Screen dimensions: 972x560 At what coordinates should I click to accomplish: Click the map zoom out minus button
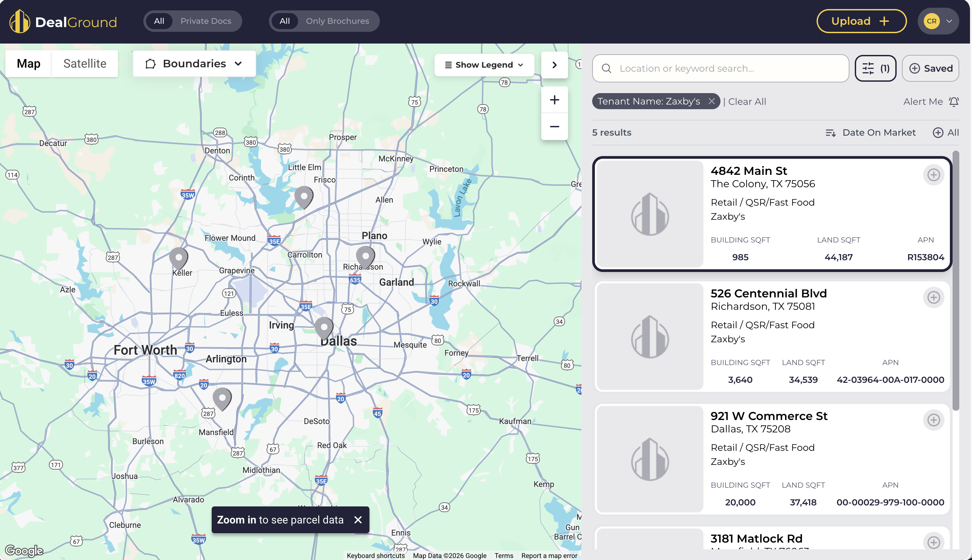click(x=554, y=127)
